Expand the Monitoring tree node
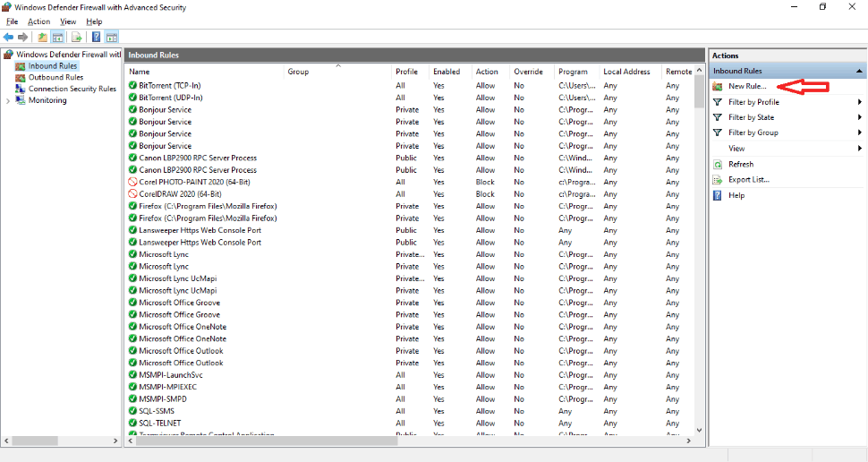This screenshot has height=462, width=868. point(8,101)
